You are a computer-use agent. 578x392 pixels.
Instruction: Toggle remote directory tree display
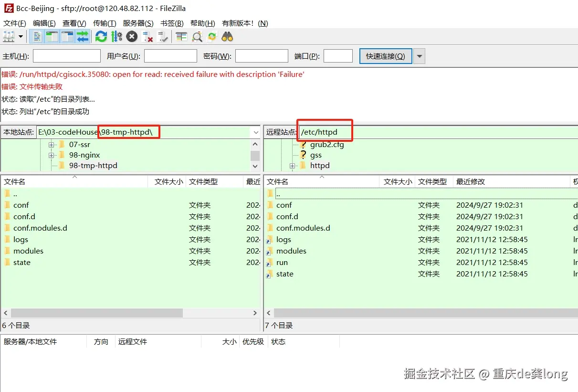click(67, 36)
